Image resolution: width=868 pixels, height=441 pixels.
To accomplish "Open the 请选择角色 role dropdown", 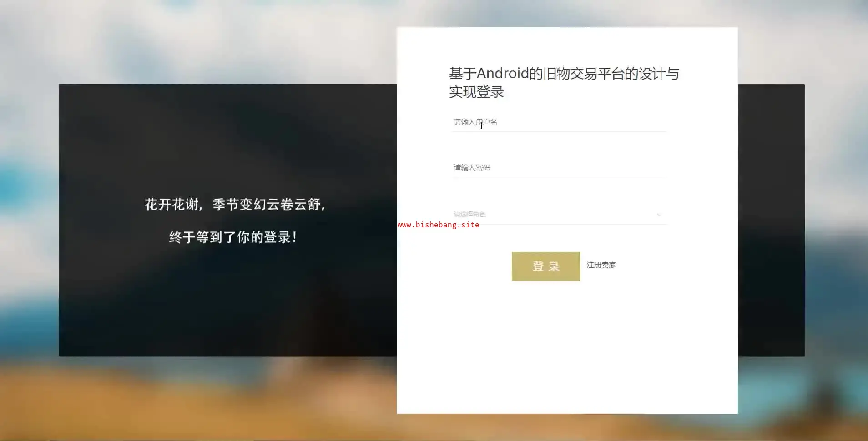I will click(559, 215).
